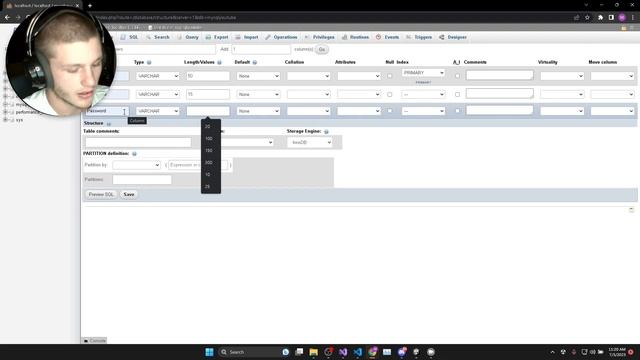Enable A_I checkbox in the Password row

pyautogui.click(x=457, y=111)
